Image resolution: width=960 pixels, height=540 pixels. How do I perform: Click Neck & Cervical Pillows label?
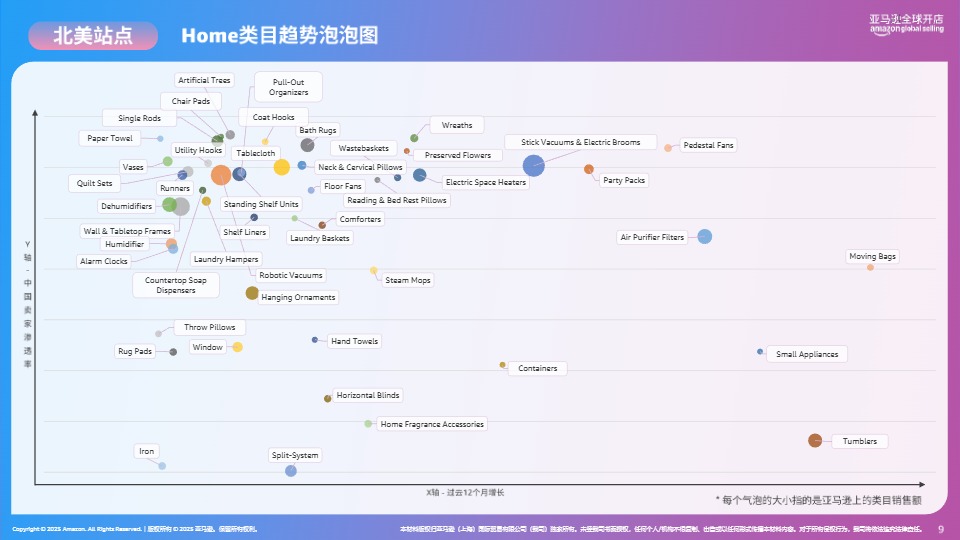pos(360,167)
